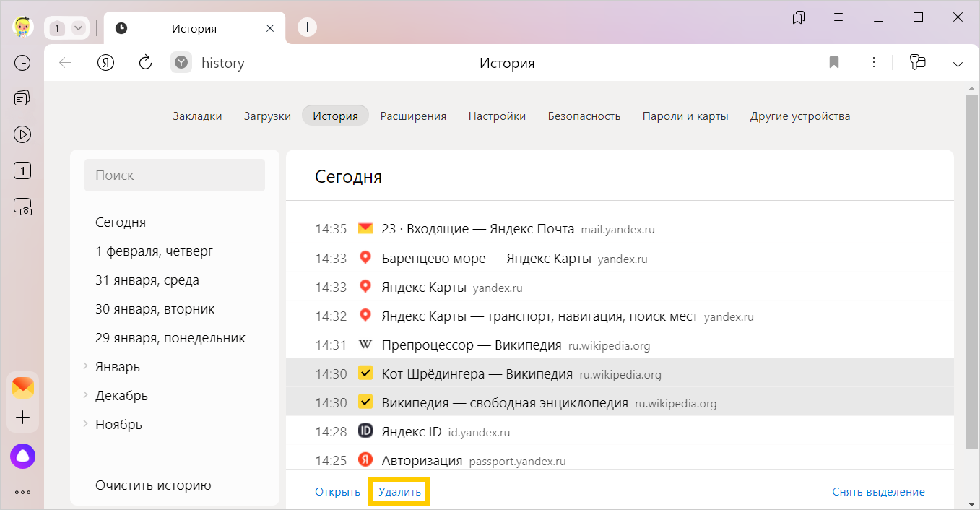Select Сегодня in the date list
This screenshot has height=510, width=980.
click(x=121, y=222)
